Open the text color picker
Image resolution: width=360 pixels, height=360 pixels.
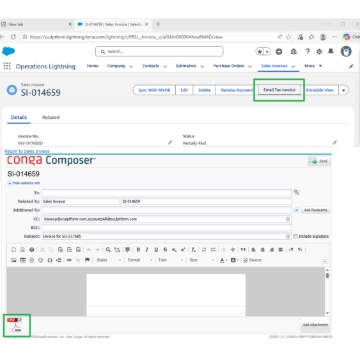pos(223,260)
